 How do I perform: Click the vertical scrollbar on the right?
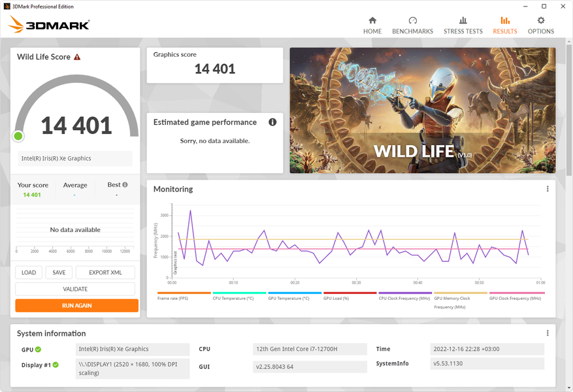point(569,110)
